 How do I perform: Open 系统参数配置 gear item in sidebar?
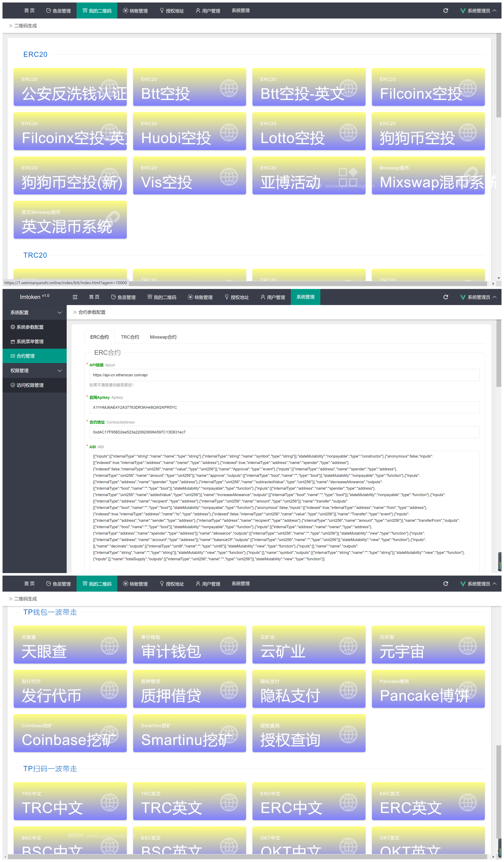tap(34, 327)
